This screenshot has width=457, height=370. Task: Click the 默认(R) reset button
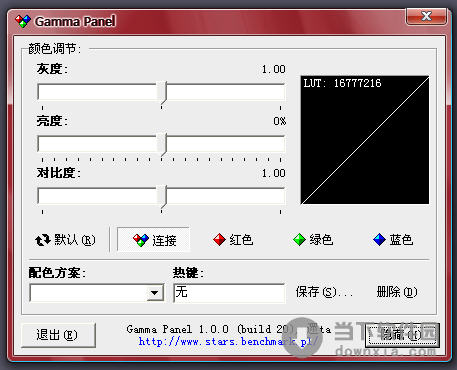pyautogui.click(x=66, y=240)
